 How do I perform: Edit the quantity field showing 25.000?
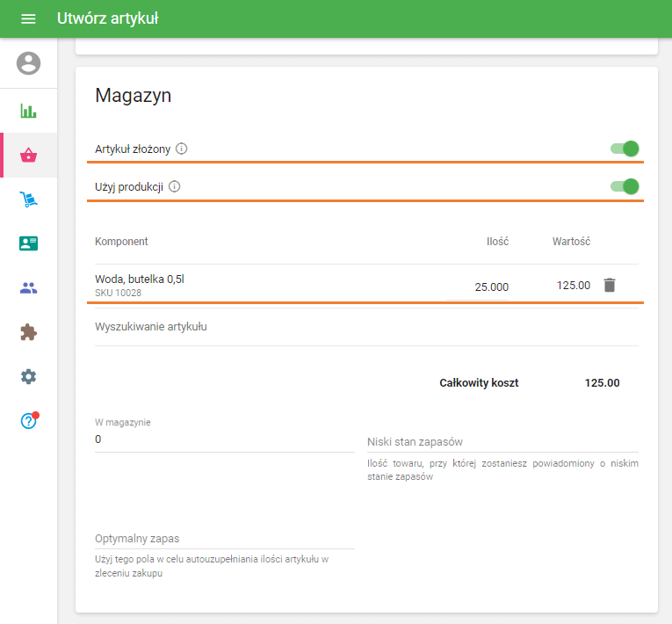tap(477, 287)
